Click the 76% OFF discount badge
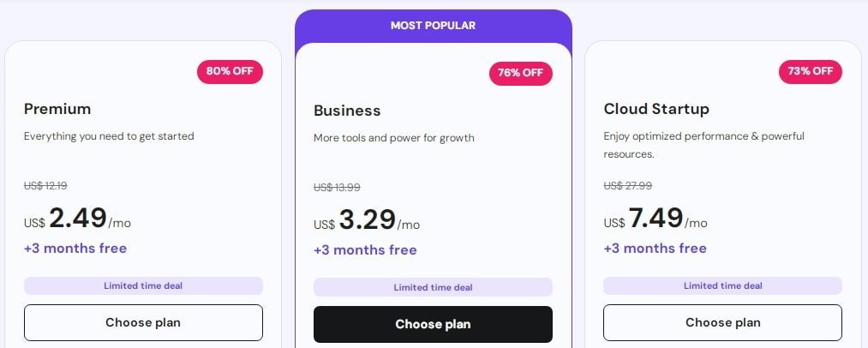Viewport: 868px width, 348px height. pyautogui.click(x=521, y=73)
